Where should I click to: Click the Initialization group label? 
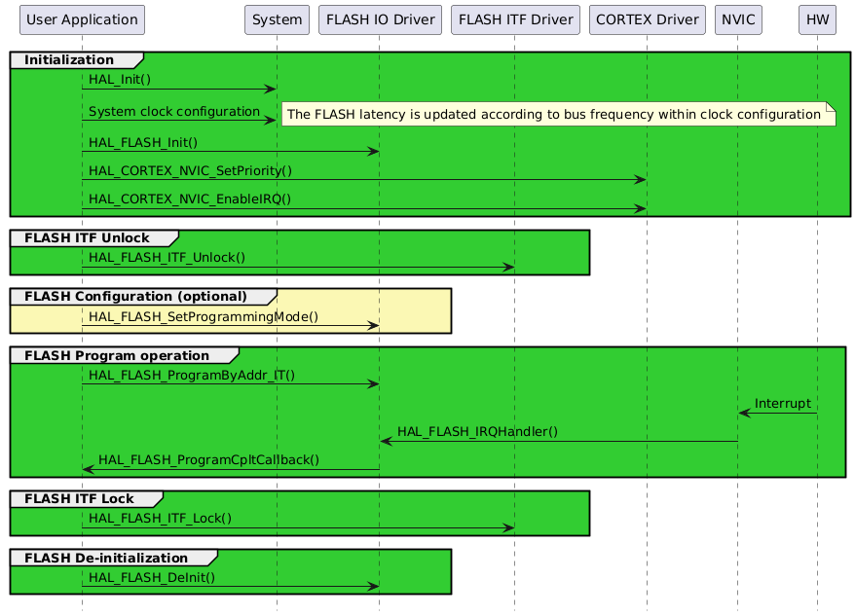(x=69, y=60)
